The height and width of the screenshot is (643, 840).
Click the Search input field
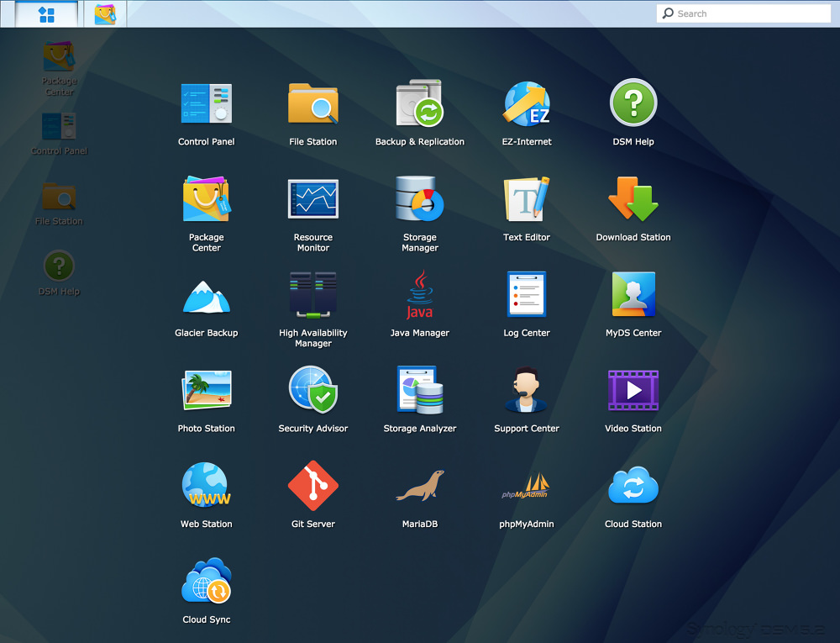[750, 13]
